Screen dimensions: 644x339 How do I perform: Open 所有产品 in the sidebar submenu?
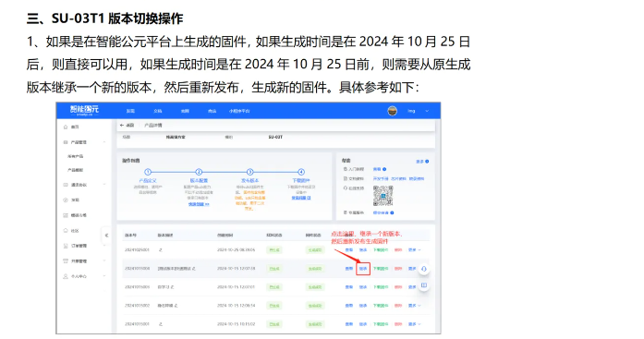tap(76, 156)
